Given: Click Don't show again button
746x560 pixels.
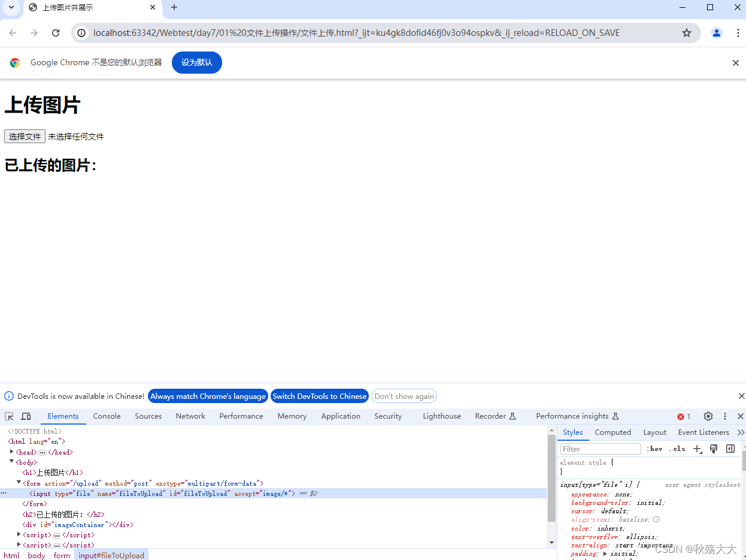Looking at the screenshot, I should click(x=404, y=396).
